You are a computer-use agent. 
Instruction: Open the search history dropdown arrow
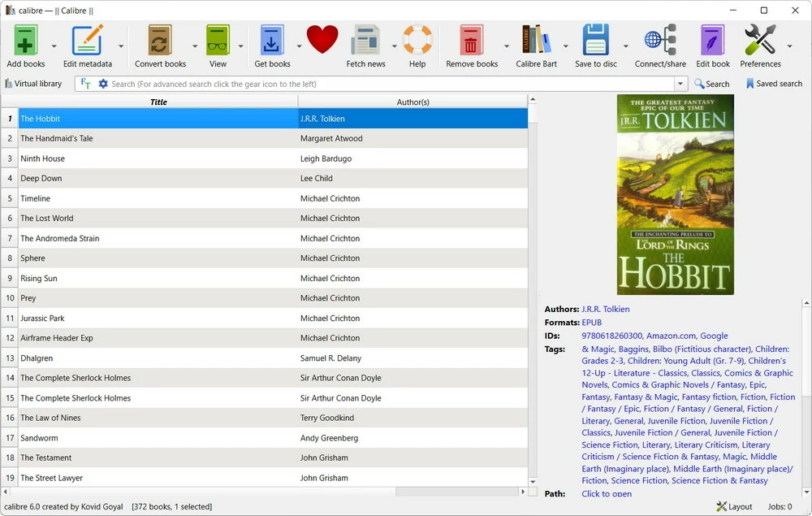(680, 84)
